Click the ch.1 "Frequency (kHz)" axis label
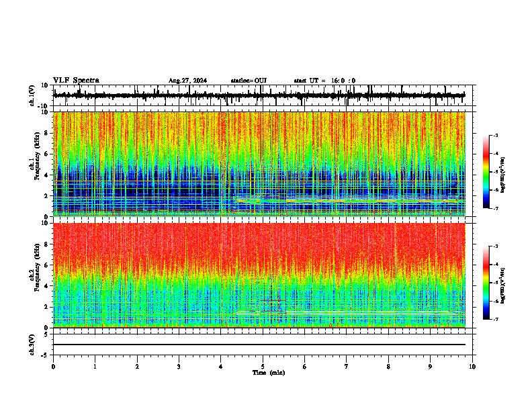The image size is (532, 411). (37, 156)
